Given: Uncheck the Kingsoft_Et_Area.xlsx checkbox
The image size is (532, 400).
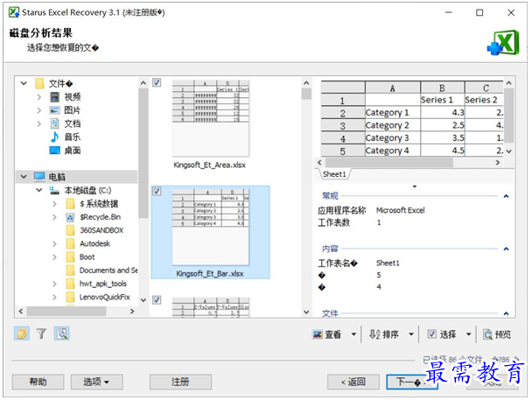Looking at the screenshot, I should [x=157, y=82].
